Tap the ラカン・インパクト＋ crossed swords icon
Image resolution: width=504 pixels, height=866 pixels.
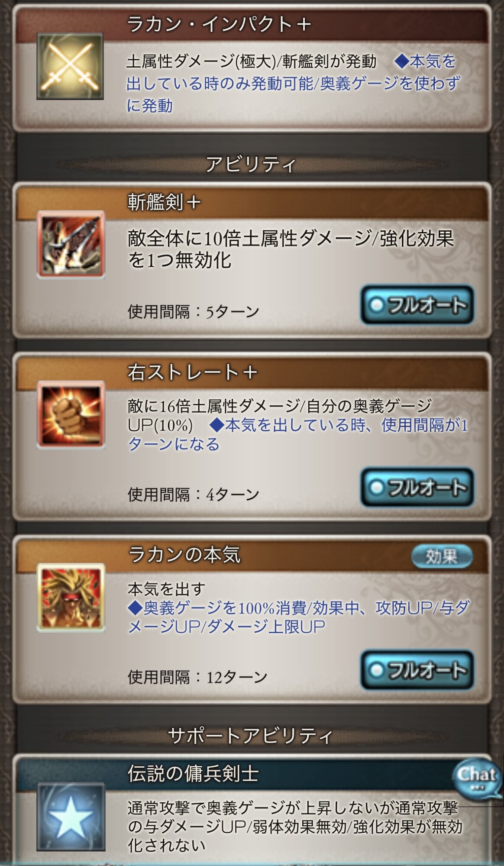(x=70, y=66)
